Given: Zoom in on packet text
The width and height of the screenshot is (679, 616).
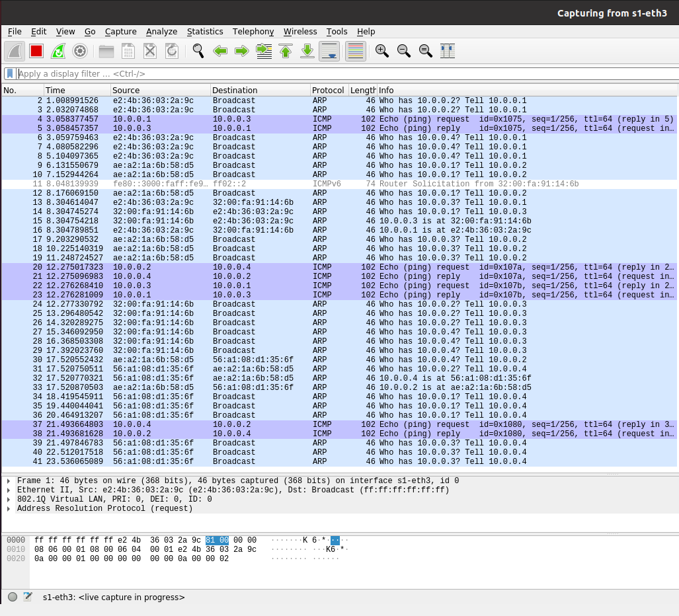Looking at the screenshot, I should tap(382, 51).
